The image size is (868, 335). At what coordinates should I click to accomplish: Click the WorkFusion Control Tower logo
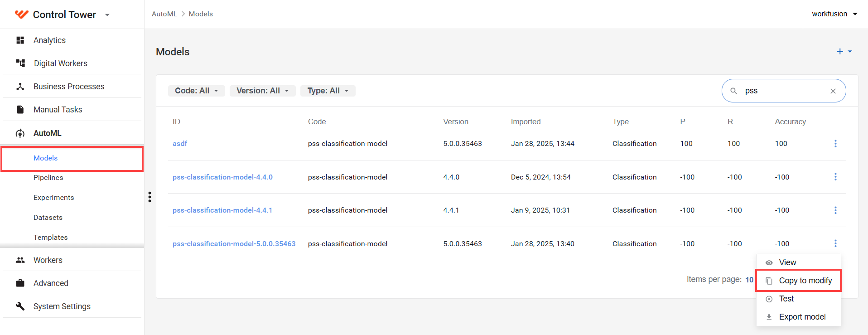[22, 15]
